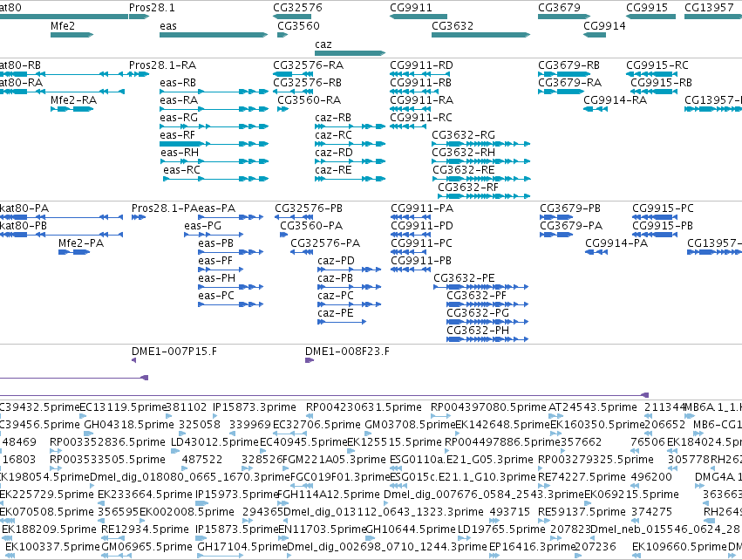Click protein caz-PE

342,322
